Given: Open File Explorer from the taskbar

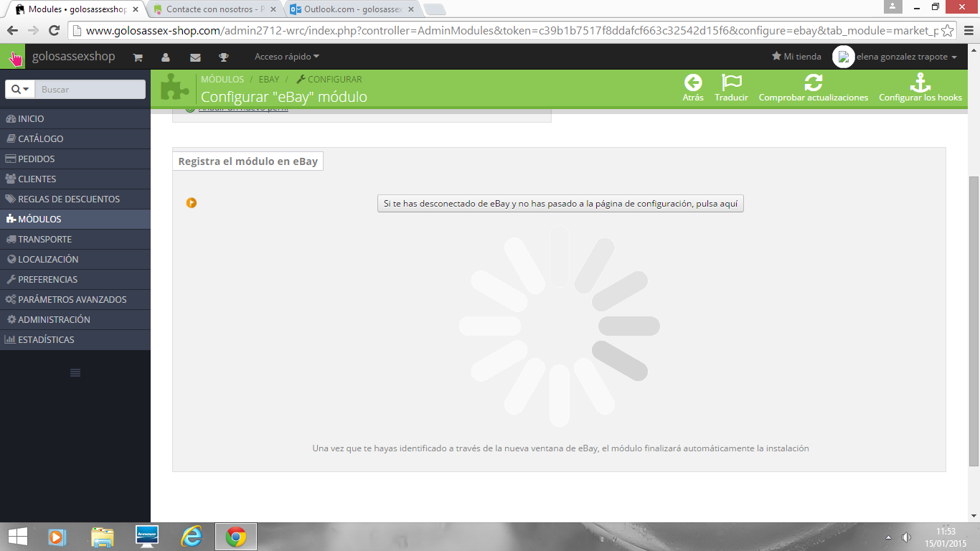Looking at the screenshot, I should [103, 537].
